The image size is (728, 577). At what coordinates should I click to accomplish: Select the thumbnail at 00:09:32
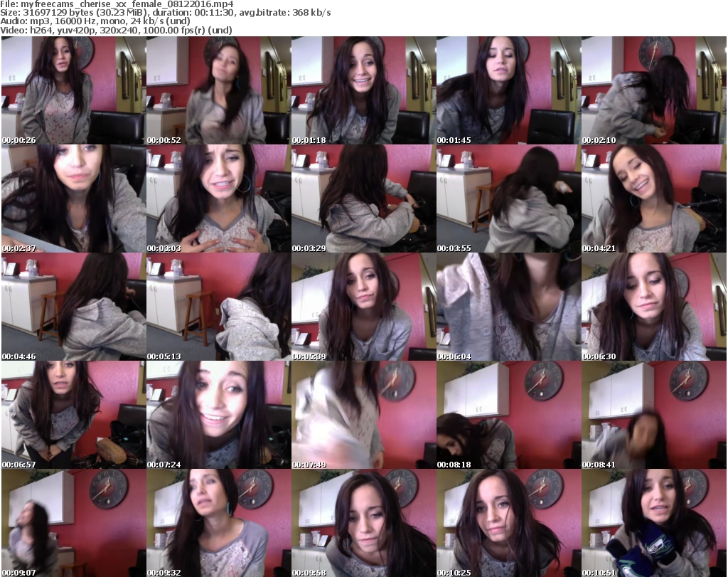219,523
